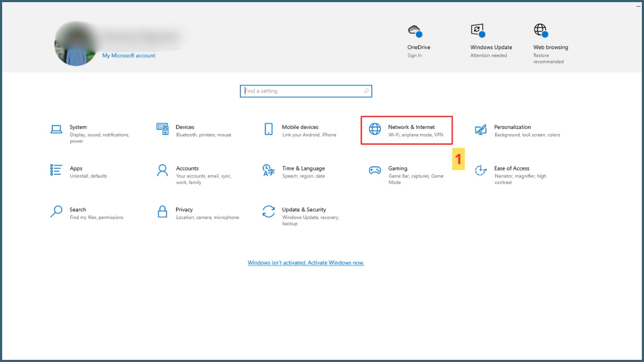Select the Network & Internet globe icon
644x362 pixels.
(x=375, y=129)
